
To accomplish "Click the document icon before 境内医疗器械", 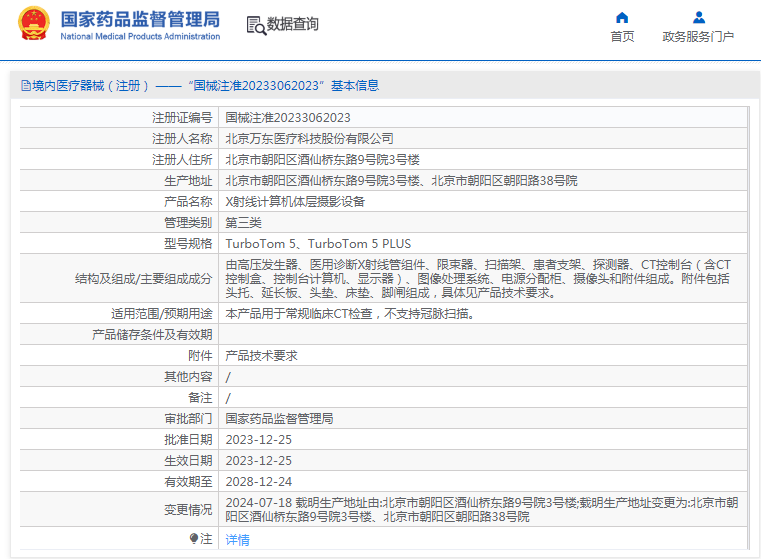I will [25, 86].
